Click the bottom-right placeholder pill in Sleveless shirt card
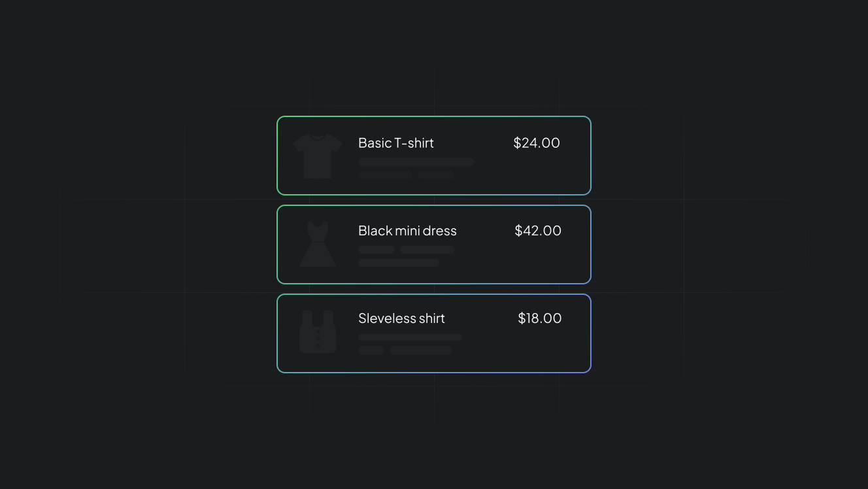This screenshot has width=868, height=489. click(x=421, y=350)
